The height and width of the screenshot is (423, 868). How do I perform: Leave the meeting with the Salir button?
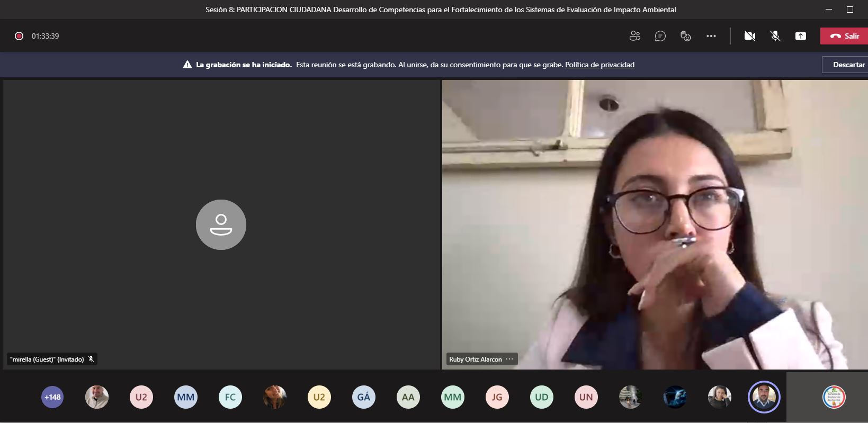point(845,36)
